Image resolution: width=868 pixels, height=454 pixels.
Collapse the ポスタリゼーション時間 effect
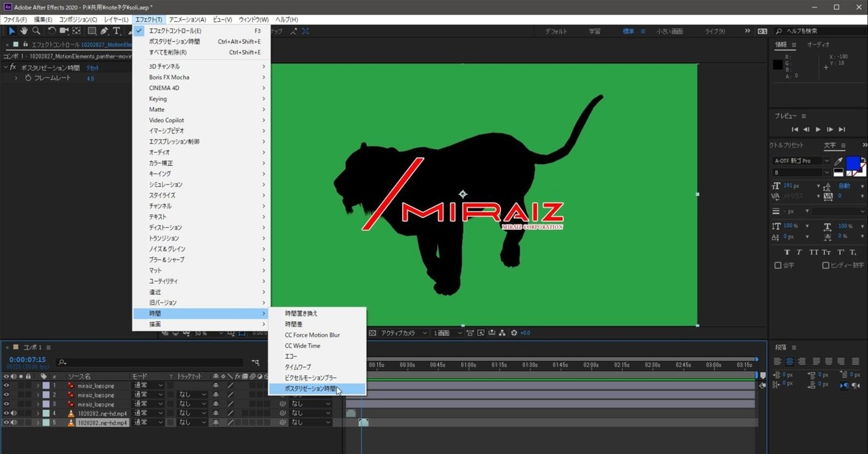pyautogui.click(x=5, y=68)
